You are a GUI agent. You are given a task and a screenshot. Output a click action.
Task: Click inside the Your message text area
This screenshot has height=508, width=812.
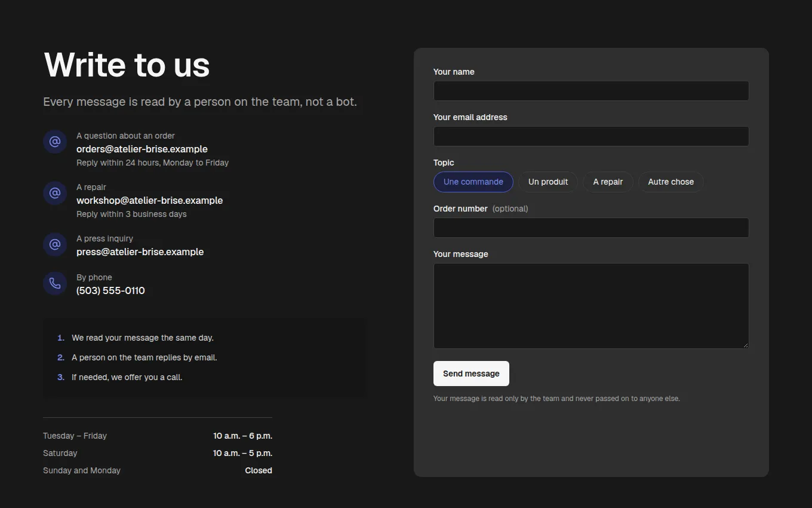pos(591,306)
